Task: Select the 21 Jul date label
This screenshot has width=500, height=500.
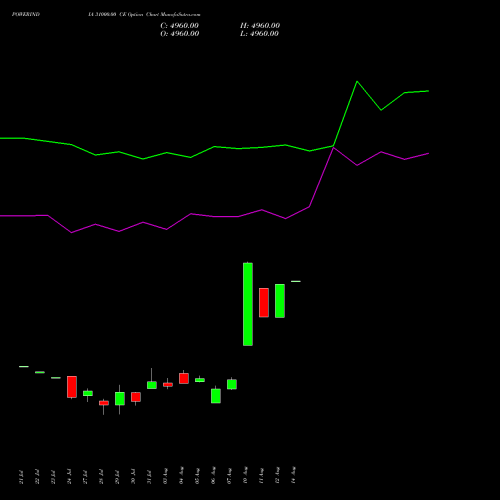Action: (x=21, y=477)
